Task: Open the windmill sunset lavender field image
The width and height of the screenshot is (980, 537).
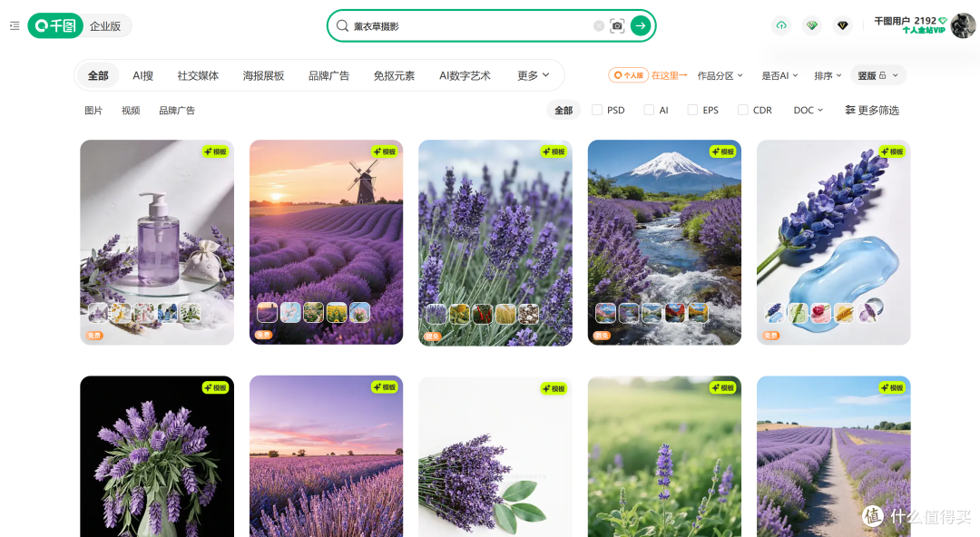Action: coord(327,242)
